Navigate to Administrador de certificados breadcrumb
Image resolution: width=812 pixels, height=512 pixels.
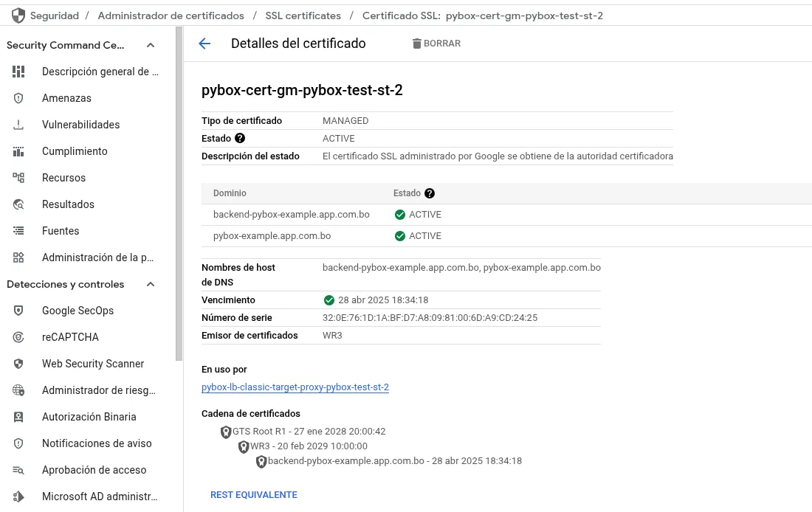click(171, 15)
